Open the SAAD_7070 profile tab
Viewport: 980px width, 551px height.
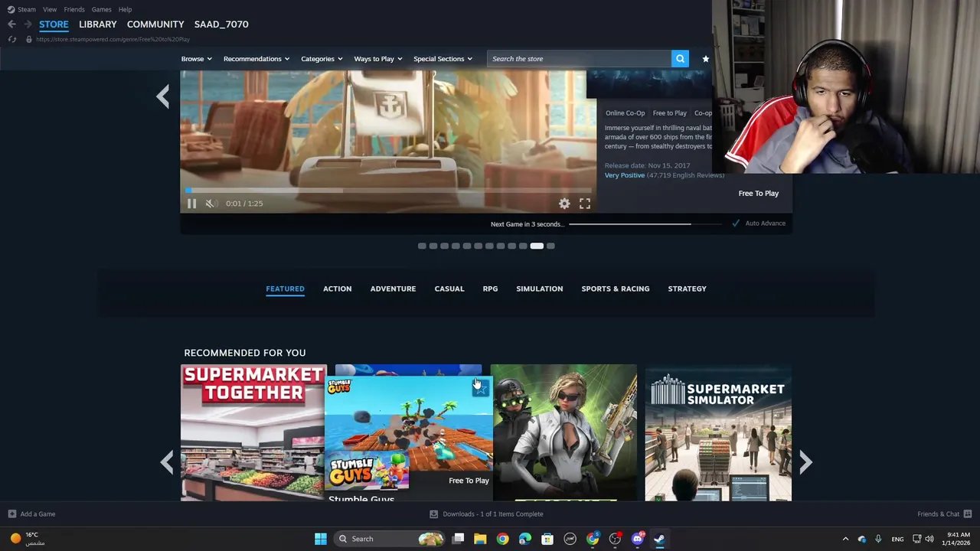[x=221, y=24]
